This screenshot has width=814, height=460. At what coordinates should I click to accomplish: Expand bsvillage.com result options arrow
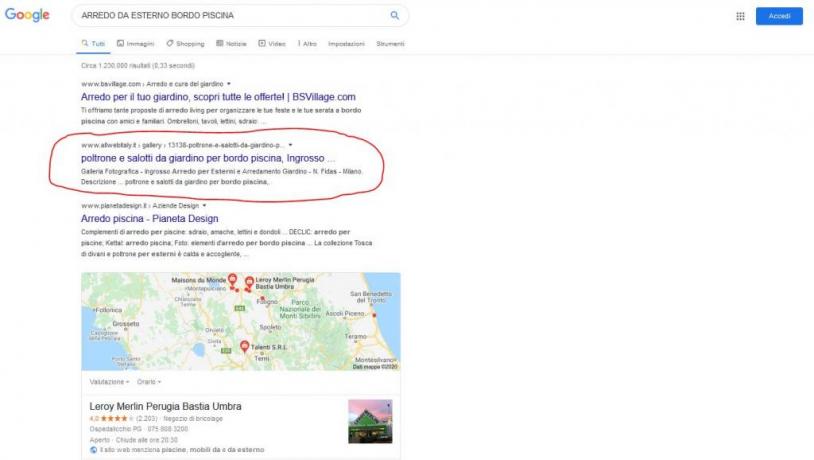pos(228,84)
